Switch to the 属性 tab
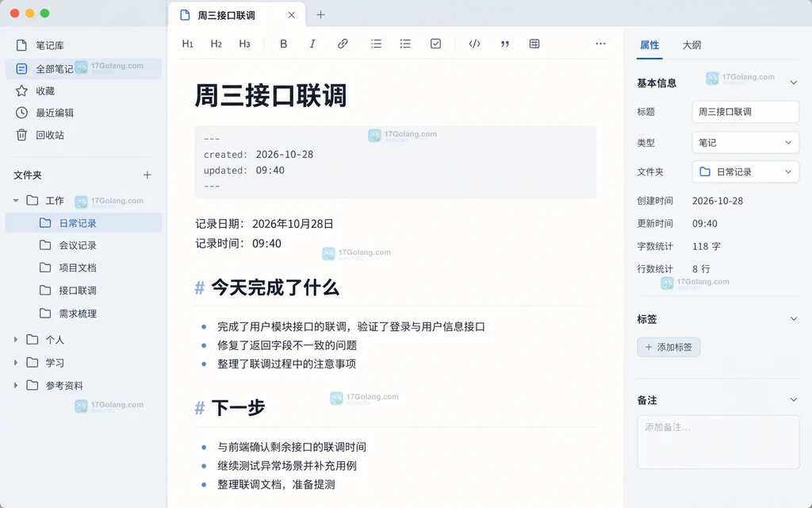812x508 pixels. (x=649, y=45)
